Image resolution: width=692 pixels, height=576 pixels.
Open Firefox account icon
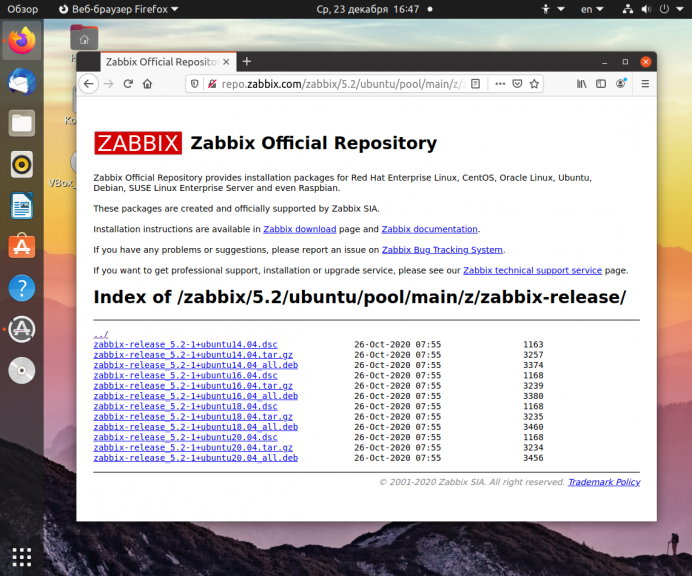pos(621,83)
